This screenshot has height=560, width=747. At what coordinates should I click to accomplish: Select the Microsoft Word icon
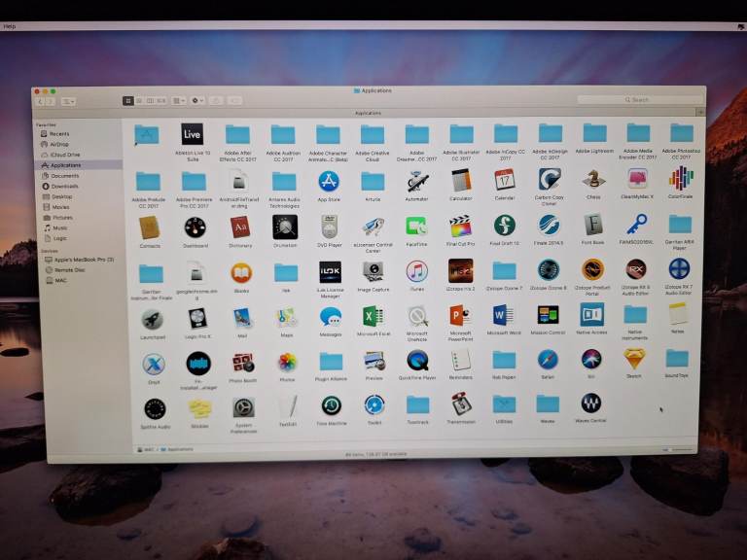click(503, 315)
